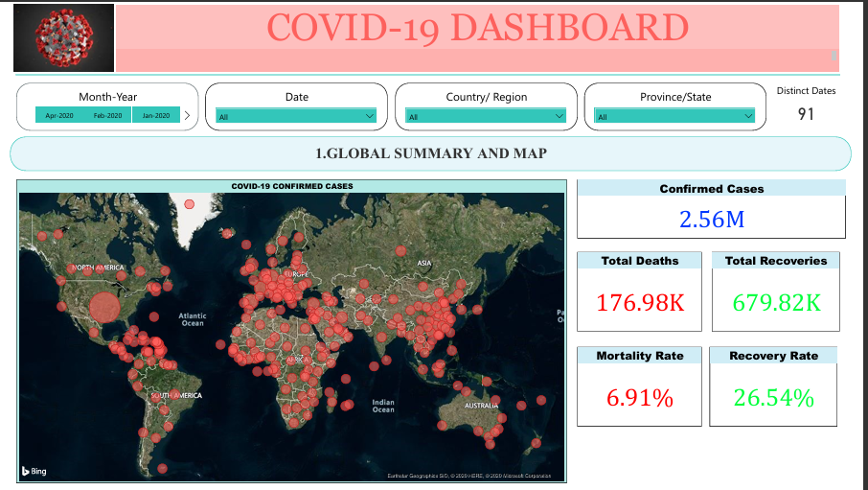Viewport: 868px width, 490px height.
Task: Open the Province/State dropdown
Action: tap(675, 116)
